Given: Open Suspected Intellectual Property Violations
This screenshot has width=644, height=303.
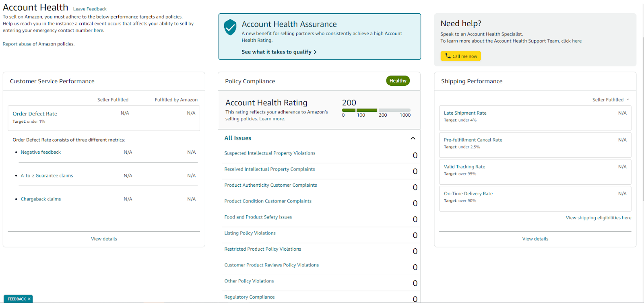Looking at the screenshot, I should click(270, 153).
